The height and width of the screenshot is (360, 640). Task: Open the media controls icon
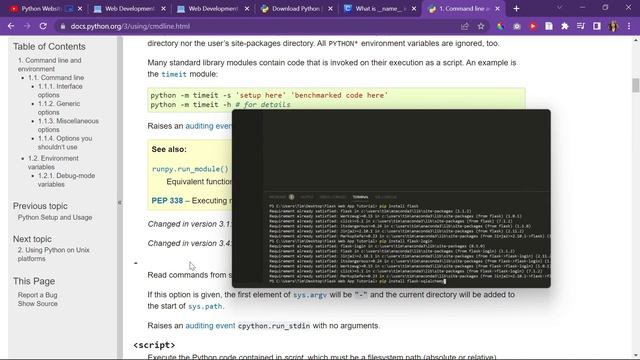point(581,26)
